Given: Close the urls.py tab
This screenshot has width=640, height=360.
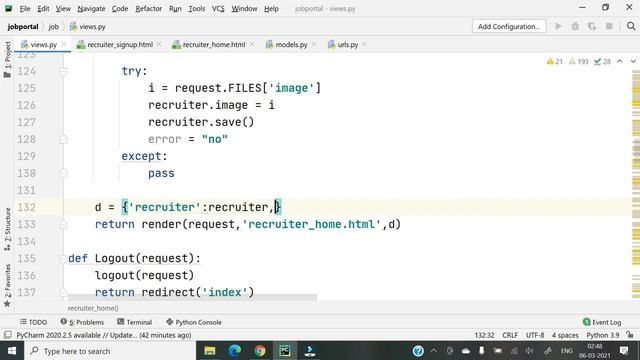Looking at the screenshot, I should point(364,44).
